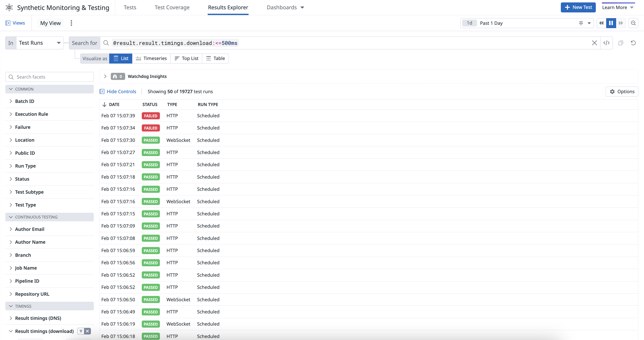Screen dimensions: 644x340
Task: Switch visualization to Timeseries
Action: [x=151, y=58]
